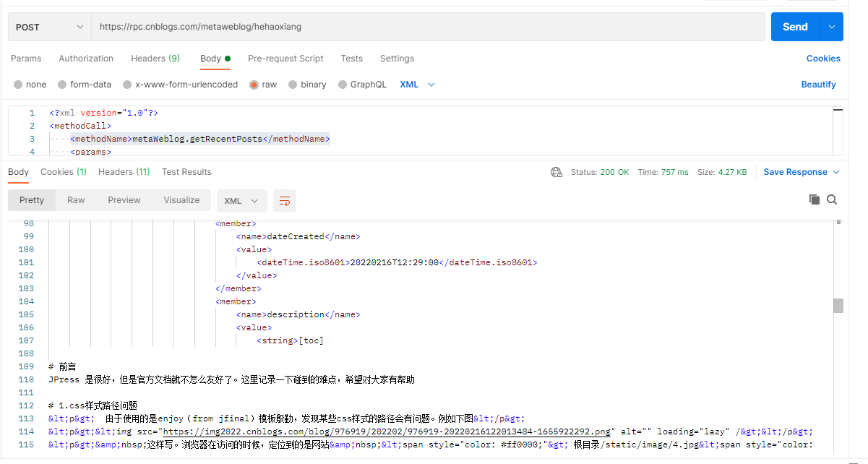Click the Status: 200 OK text
868x464 pixels.
point(600,172)
